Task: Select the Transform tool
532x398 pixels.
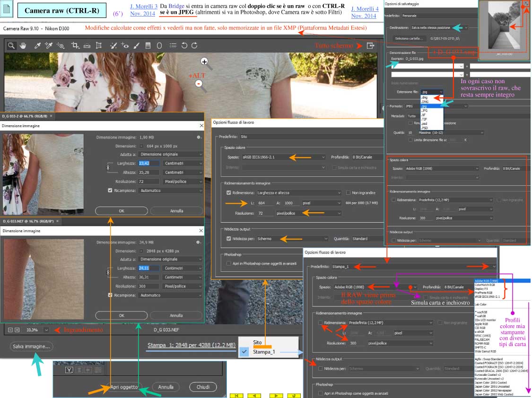Action: coord(99,45)
